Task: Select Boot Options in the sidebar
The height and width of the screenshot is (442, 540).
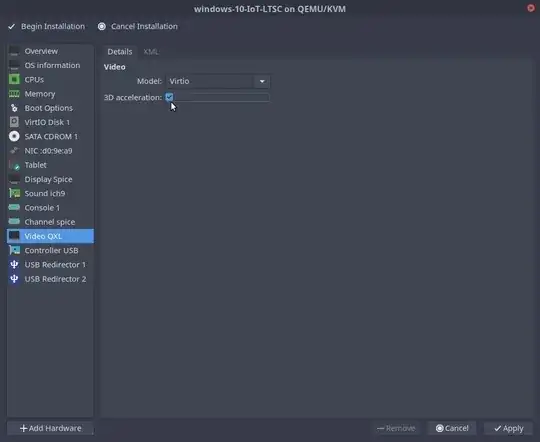Action: (x=50, y=108)
